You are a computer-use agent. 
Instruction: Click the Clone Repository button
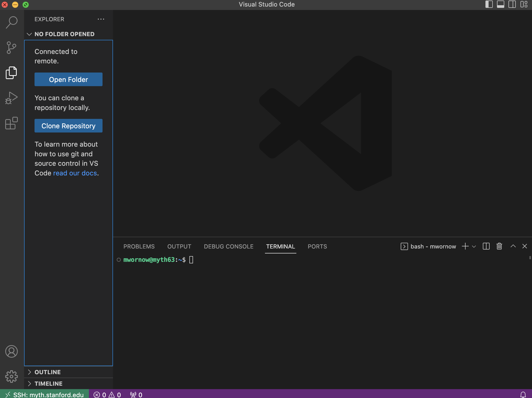(69, 126)
